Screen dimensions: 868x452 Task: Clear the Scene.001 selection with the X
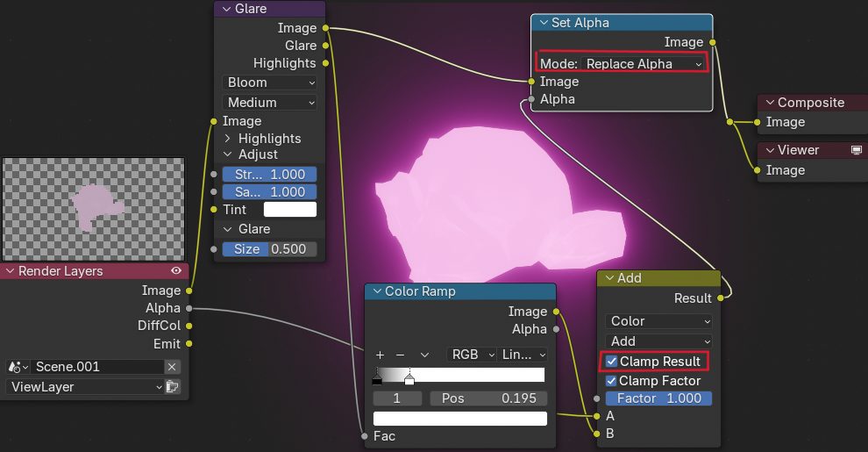click(x=173, y=367)
